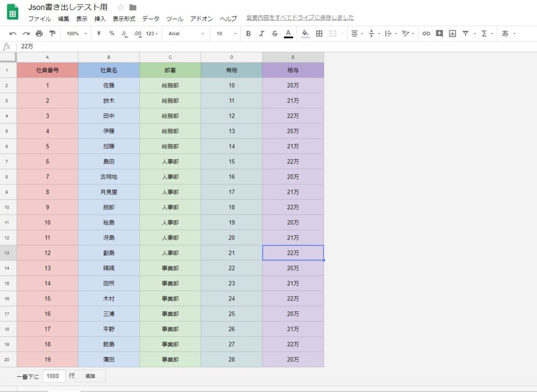This screenshot has height=392, width=537.
Task: Open the 挿入 menu
Action: pos(100,18)
